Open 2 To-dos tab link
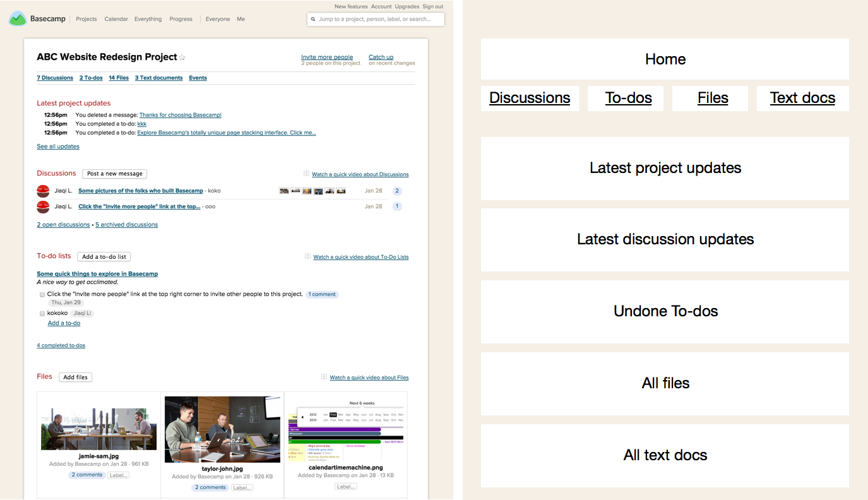The image size is (868, 500). (x=91, y=78)
